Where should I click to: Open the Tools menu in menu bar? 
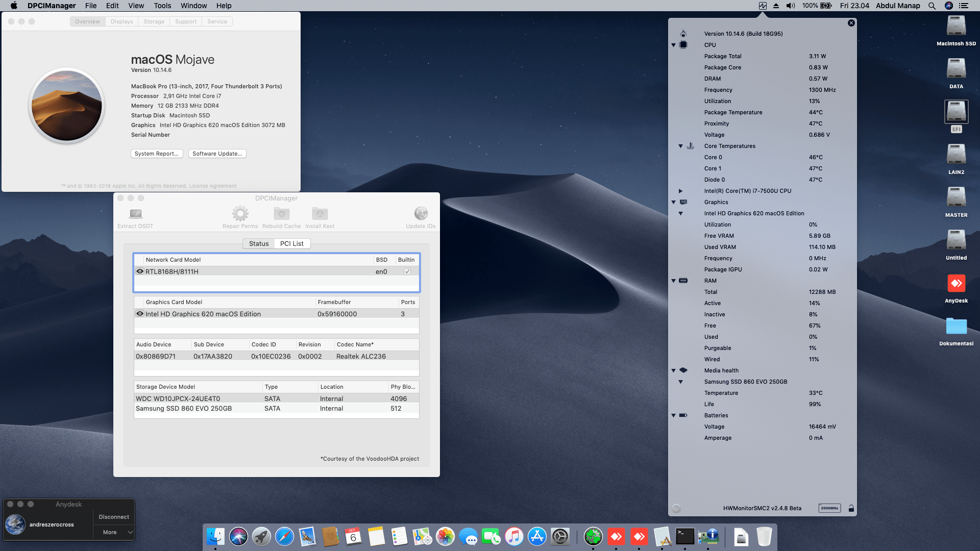(x=162, y=6)
